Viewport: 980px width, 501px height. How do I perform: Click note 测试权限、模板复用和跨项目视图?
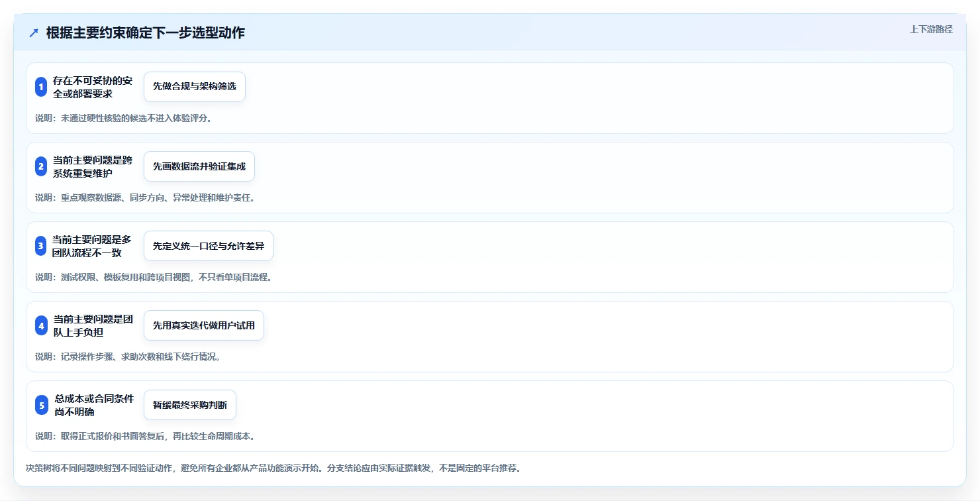coord(154,277)
